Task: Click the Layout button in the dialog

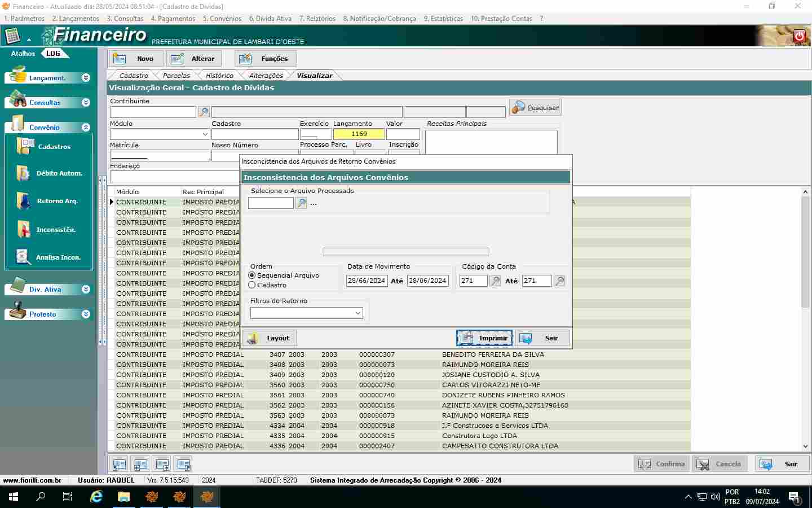Action: (x=269, y=338)
